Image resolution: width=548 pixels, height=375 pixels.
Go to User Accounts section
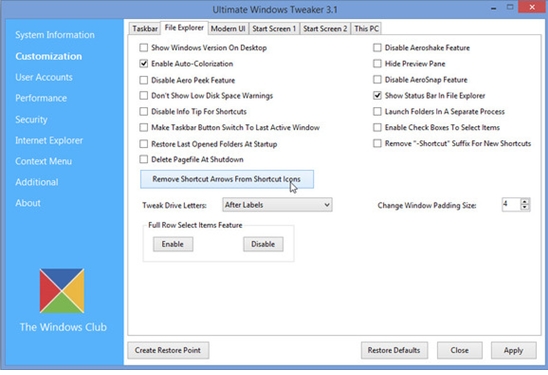(44, 77)
